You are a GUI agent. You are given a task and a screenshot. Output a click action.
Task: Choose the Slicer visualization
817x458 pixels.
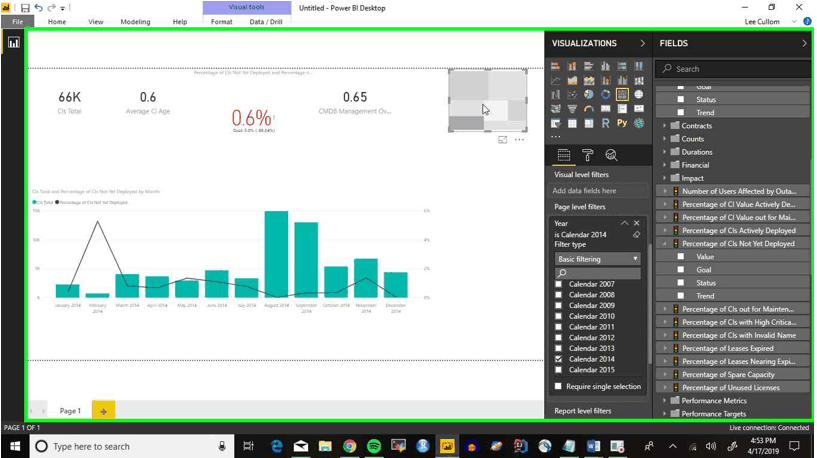pos(555,123)
